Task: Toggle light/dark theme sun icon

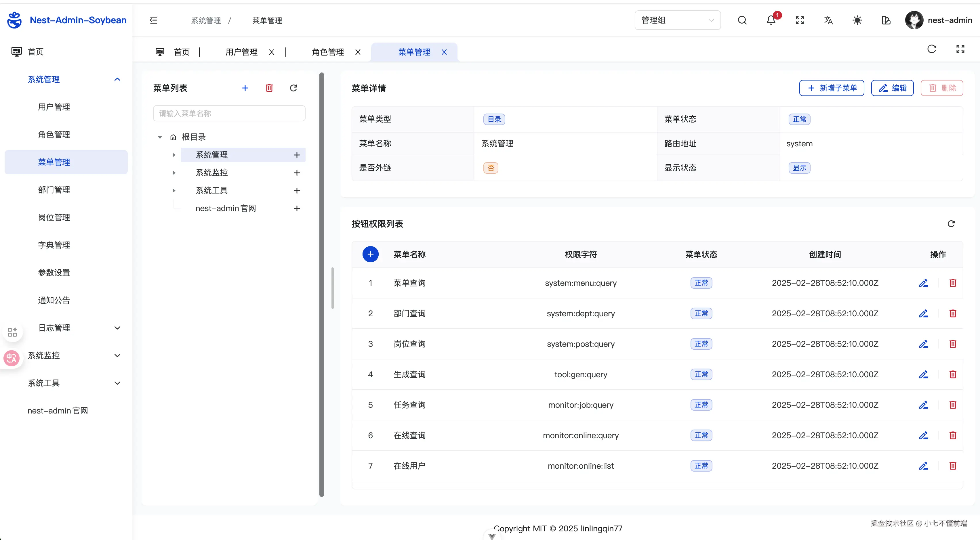Action: [x=857, y=20]
